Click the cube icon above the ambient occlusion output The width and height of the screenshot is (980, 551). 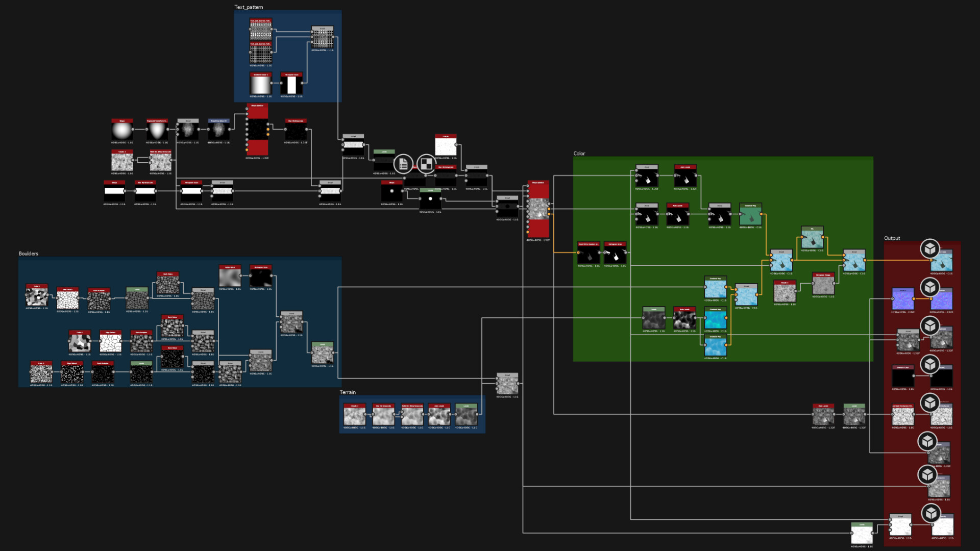click(930, 403)
